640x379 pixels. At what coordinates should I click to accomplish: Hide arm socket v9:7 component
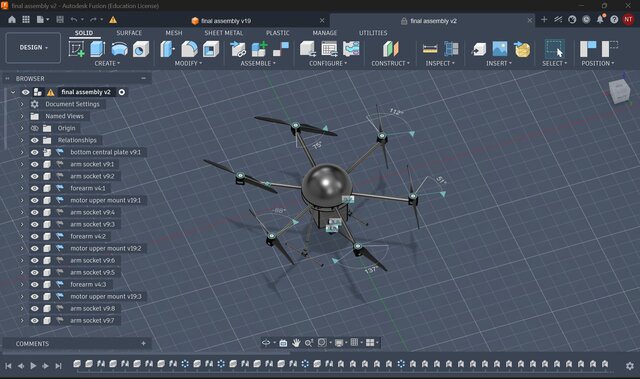pos(35,321)
